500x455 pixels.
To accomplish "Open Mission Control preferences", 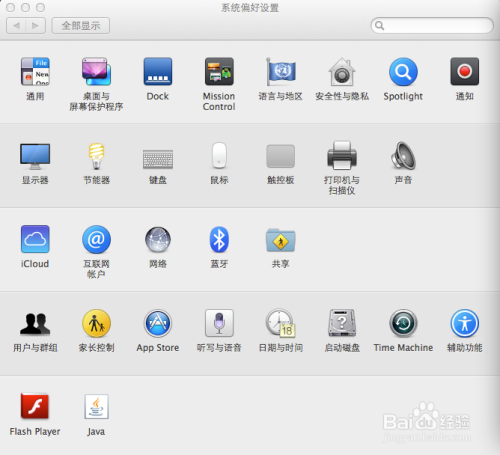I will point(219,72).
